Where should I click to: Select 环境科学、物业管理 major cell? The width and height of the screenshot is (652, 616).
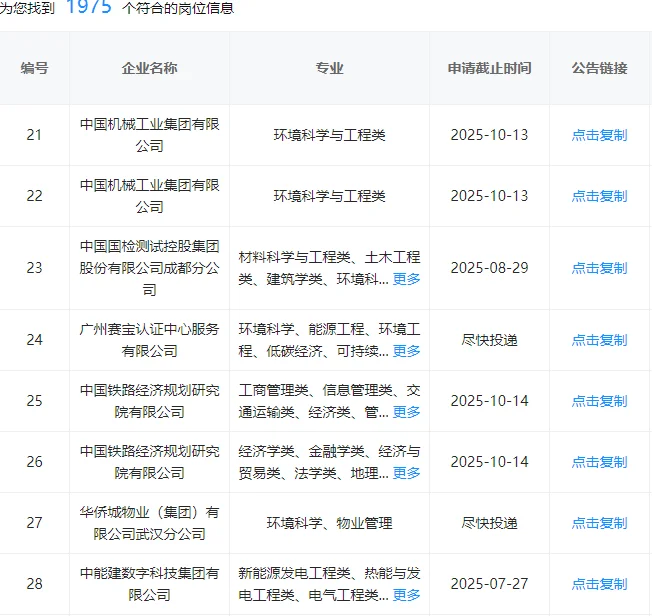329,523
